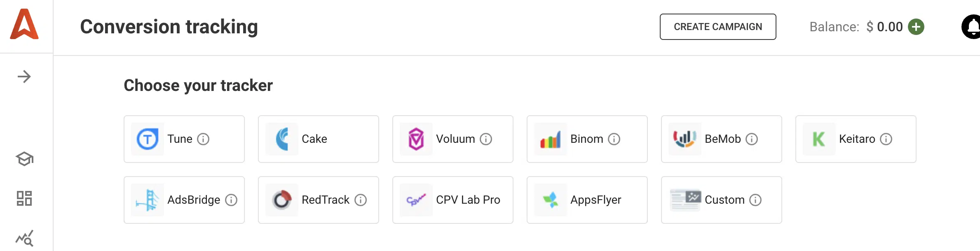Viewport: 980px width, 251px height.
Task: Open the notifications bell
Action: tap(973, 27)
